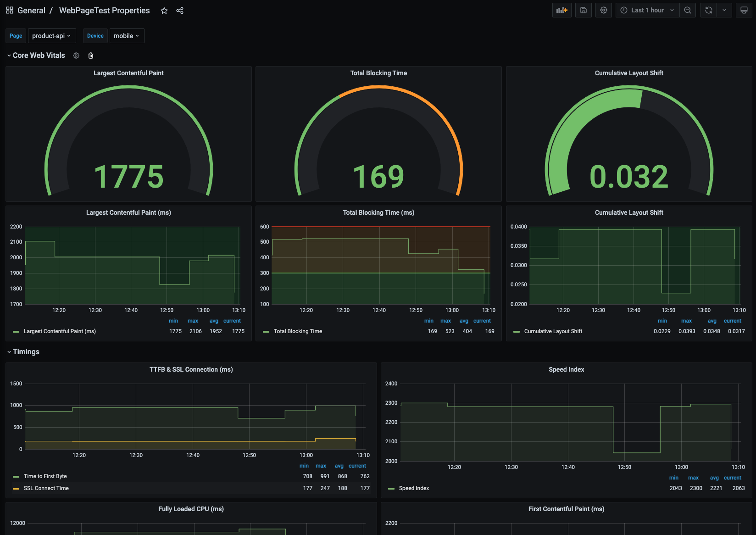
Task: Open the Page product-api dropdown
Action: (52, 36)
